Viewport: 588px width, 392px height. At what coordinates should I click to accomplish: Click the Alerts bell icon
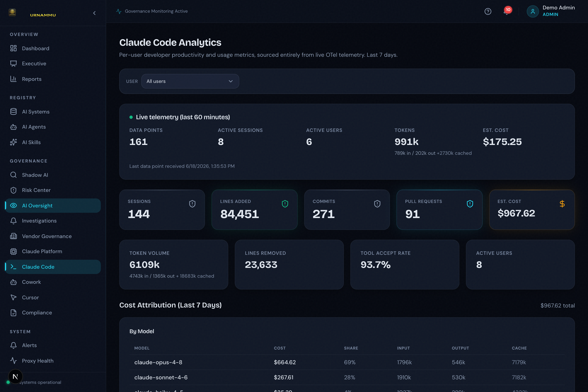coord(13,345)
